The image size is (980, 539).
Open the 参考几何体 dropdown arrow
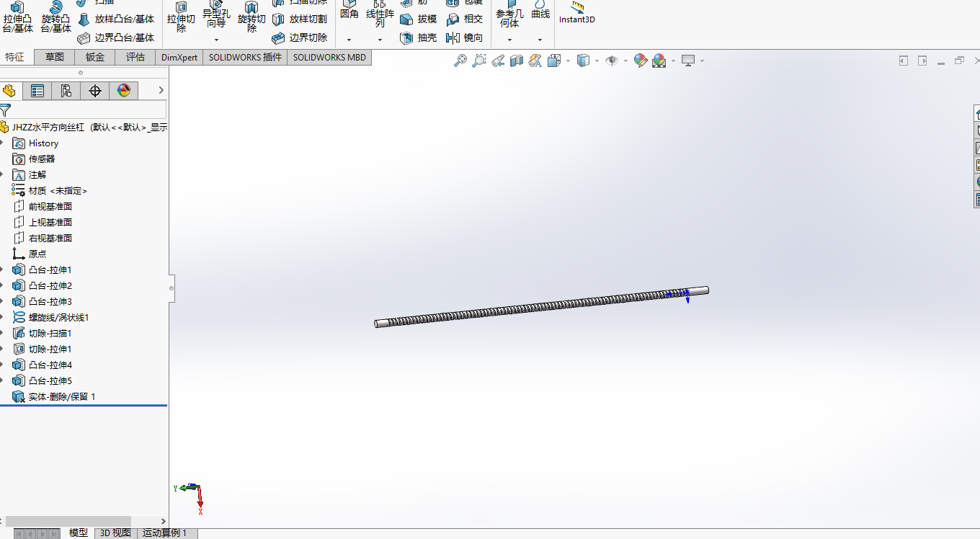coord(509,40)
